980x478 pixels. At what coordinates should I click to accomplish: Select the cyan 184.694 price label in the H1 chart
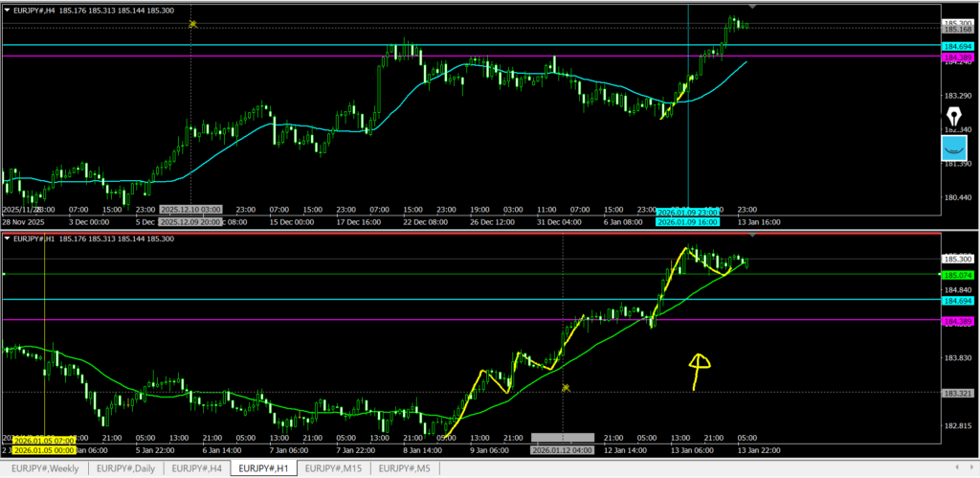tap(958, 301)
